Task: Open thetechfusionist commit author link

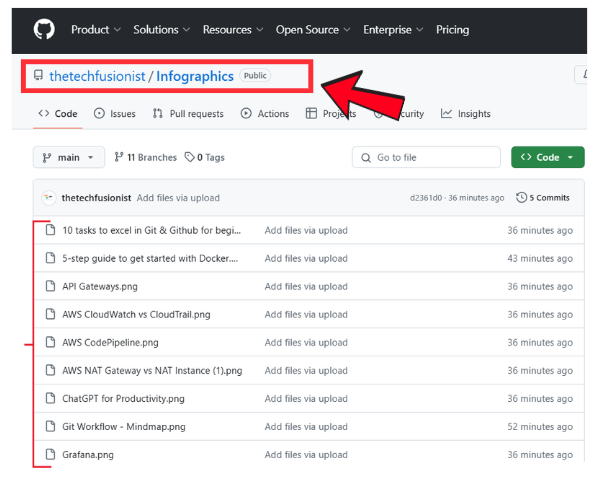Action: (96, 198)
